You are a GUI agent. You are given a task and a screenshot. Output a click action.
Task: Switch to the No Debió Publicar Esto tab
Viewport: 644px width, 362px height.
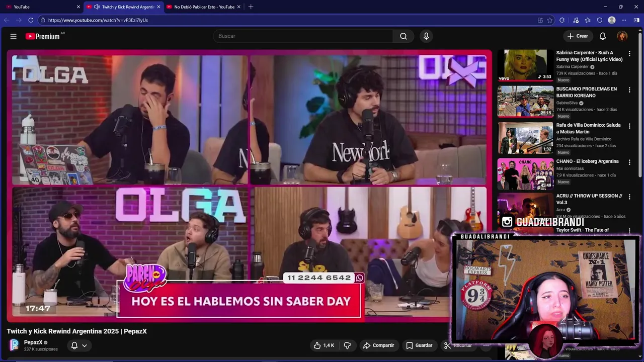(204, 7)
